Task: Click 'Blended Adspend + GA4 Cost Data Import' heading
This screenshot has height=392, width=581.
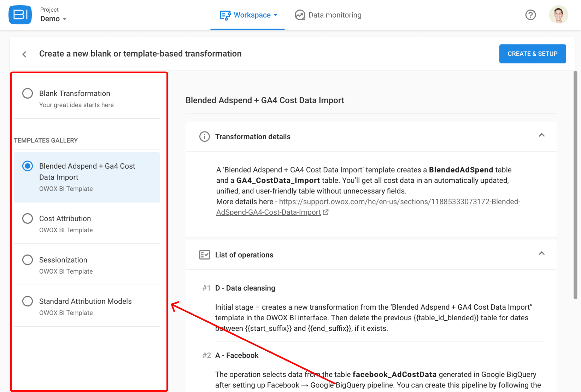Action: click(x=265, y=100)
